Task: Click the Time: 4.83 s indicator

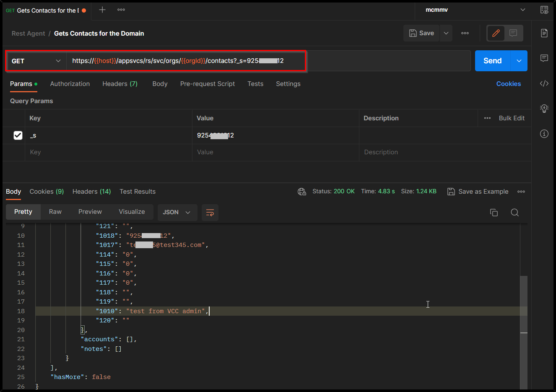Action: (x=378, y=191)
